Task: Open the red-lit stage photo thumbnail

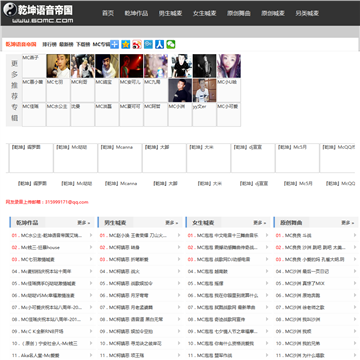Action: (131, 66)
